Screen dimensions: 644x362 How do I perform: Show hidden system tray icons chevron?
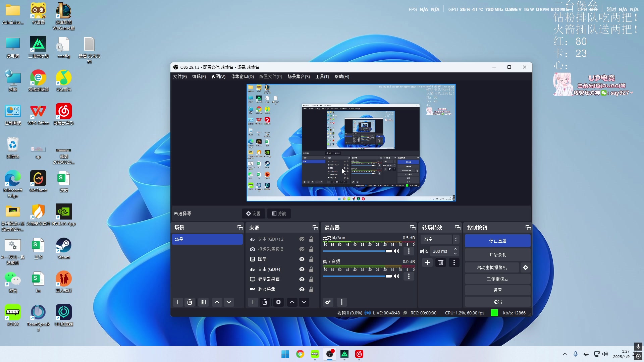pos(565,354)
